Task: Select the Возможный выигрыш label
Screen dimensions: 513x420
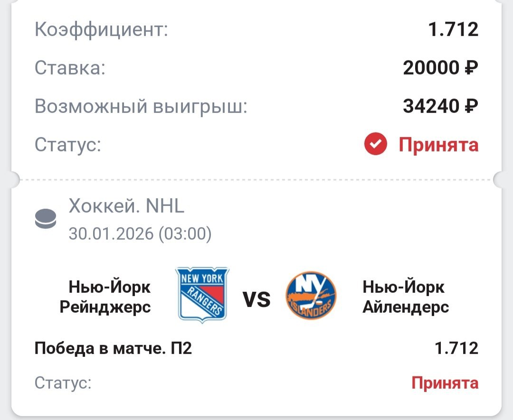Action: click(141, 106)
